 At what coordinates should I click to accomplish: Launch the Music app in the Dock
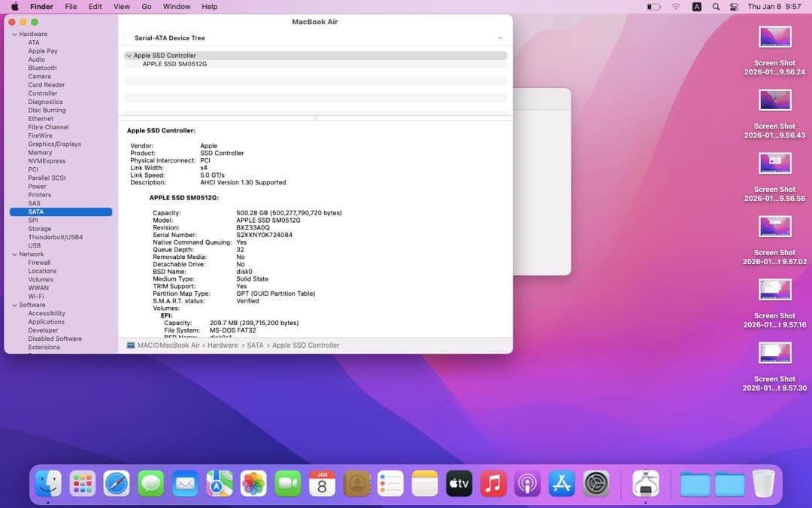tap(493, 484)
